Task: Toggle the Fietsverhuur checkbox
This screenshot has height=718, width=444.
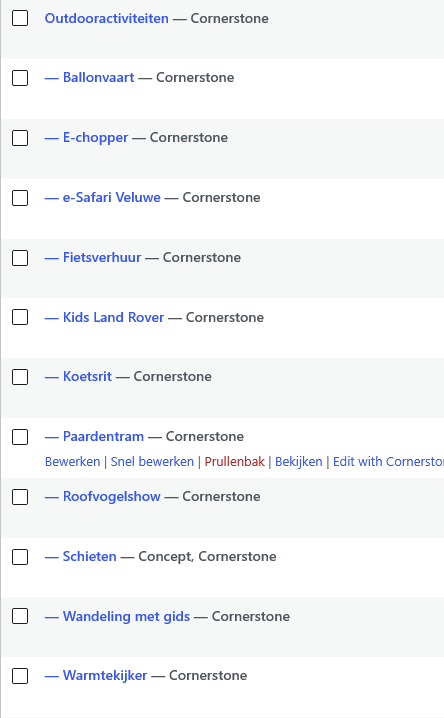Action: [20, 258]
